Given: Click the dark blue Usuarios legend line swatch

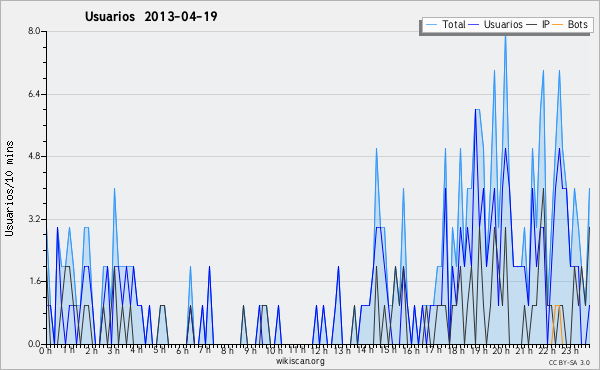Looking at the screenshot, I should point(474,25).
